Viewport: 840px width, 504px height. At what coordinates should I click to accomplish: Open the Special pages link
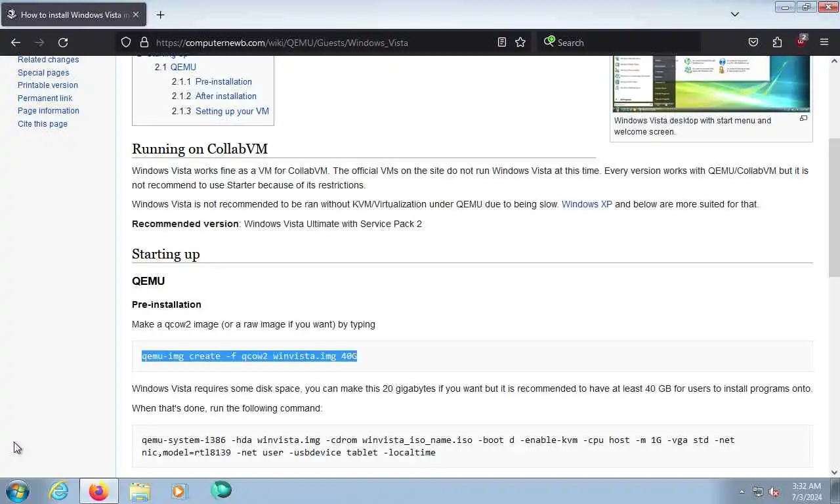click(x=43, y=73)
